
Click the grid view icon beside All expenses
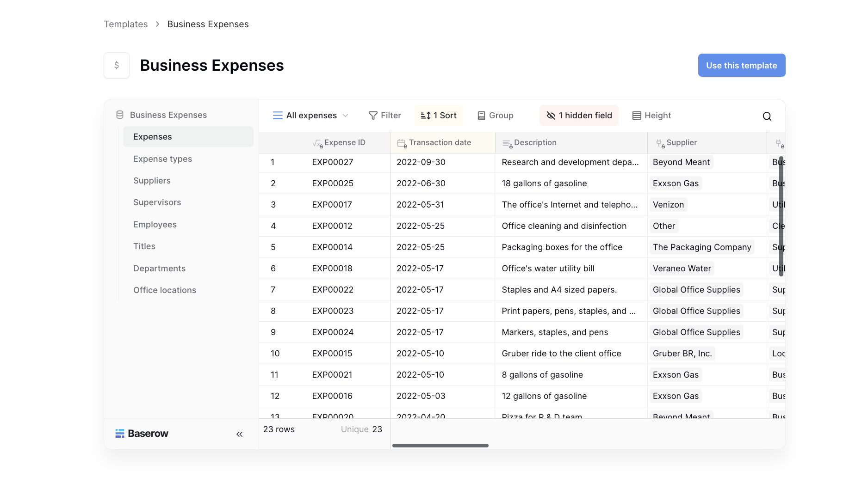pos(278,116)
